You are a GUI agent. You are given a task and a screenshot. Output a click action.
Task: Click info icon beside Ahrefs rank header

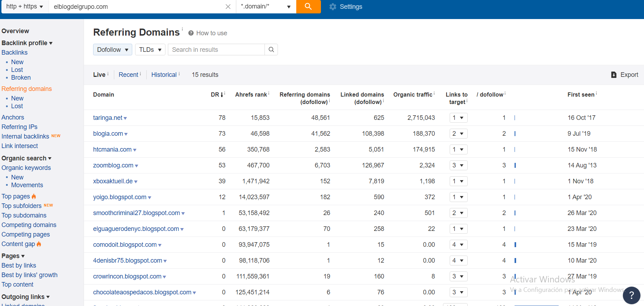269,93
